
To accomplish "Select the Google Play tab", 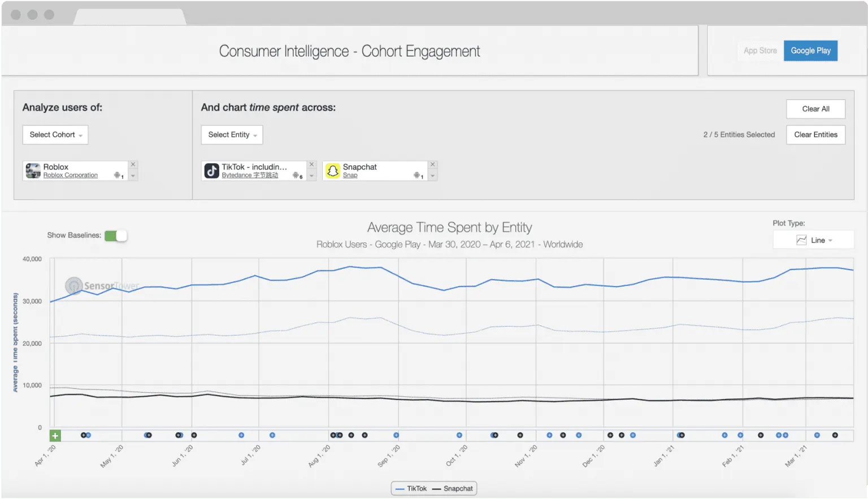I will point(810,51).
